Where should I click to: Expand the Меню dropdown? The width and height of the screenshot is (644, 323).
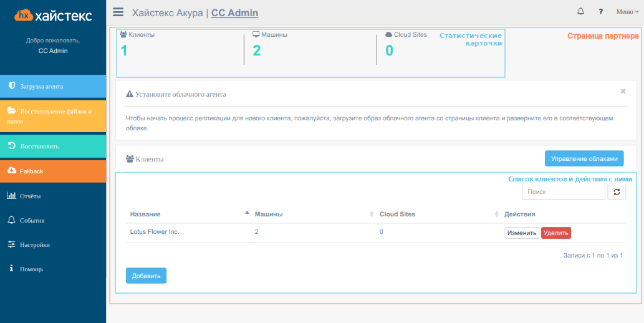(627, 12)
